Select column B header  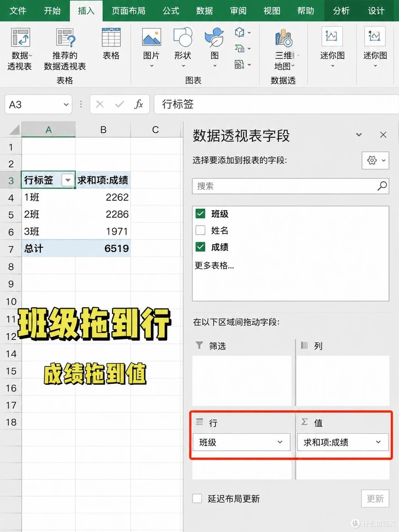coord(103,130)
